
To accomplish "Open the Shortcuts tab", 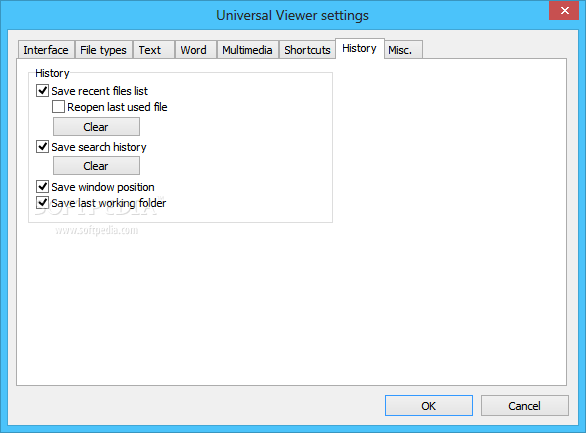I will click(x=307, y=50).
